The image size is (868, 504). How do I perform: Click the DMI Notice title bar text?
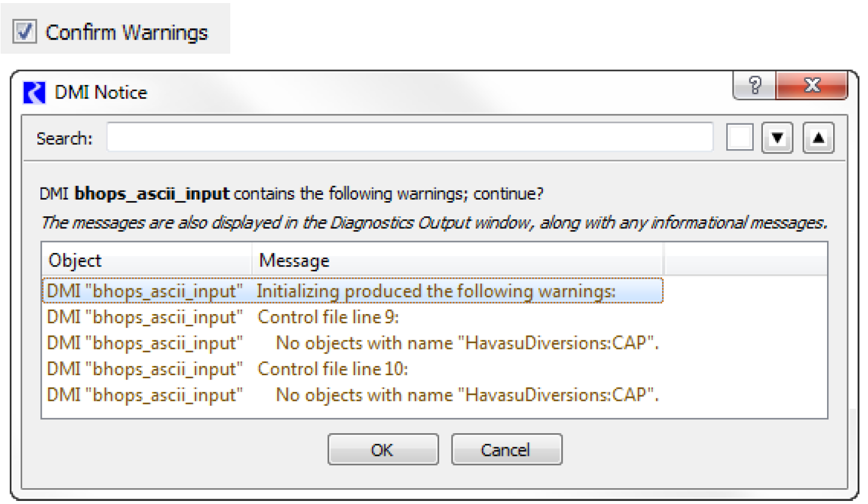101,93
